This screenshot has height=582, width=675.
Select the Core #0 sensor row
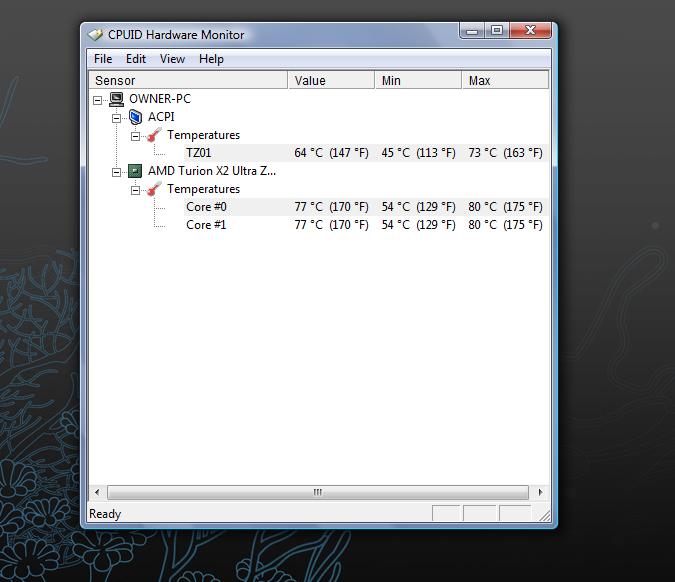point(367,207)
